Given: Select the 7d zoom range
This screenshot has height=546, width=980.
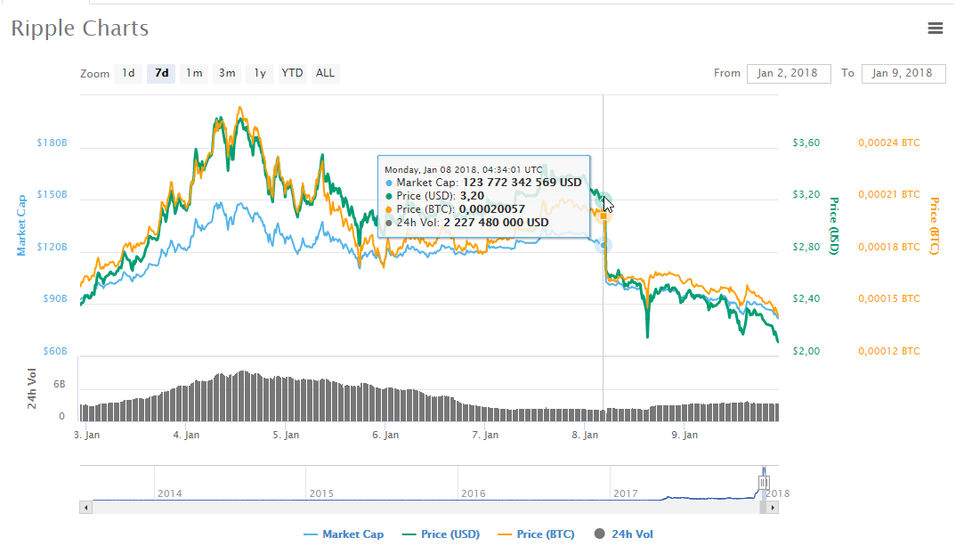Looking at the screenshot, I should click(161, 73).
